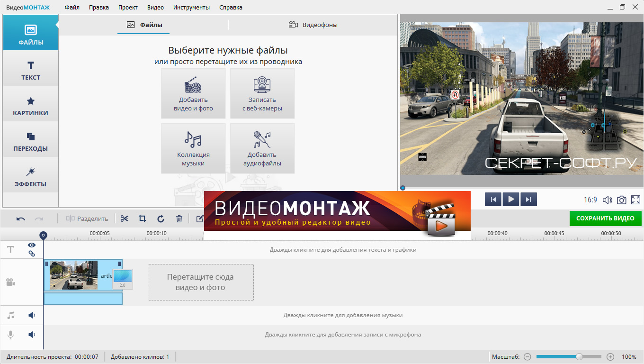
Task: Click the video track camera icon
Action: [10, 282]
